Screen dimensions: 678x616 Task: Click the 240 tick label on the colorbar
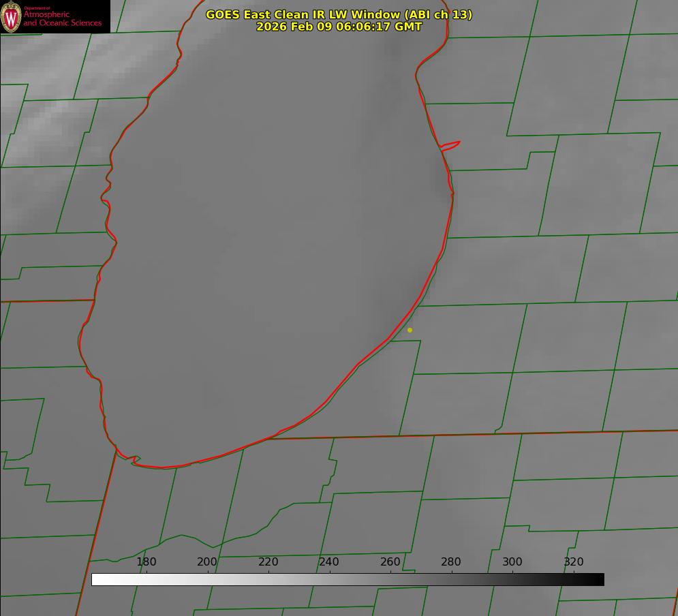tap(329, 561)
